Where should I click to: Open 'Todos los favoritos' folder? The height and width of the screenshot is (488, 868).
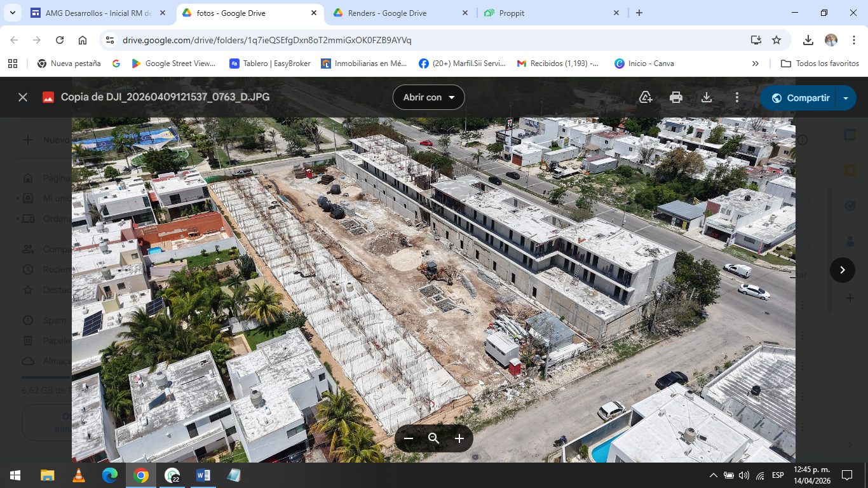click(820, 64)
